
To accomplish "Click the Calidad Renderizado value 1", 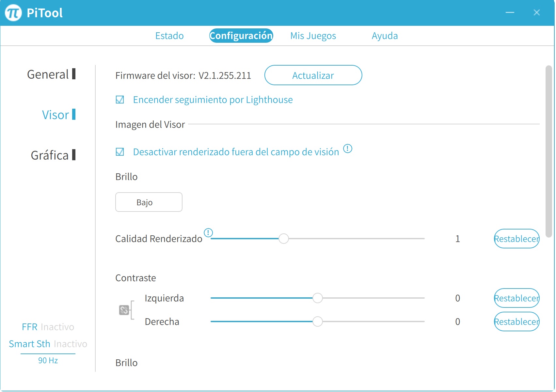I will [x=458, y=239].
